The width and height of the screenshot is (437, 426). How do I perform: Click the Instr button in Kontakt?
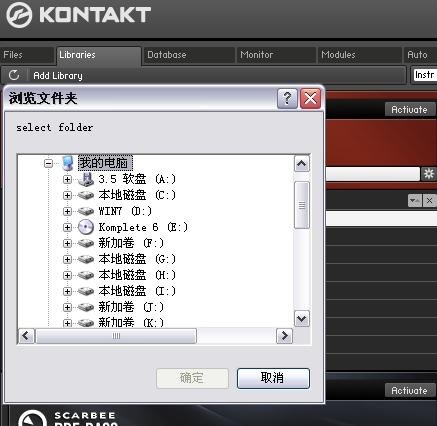click(x=425, y=75)
